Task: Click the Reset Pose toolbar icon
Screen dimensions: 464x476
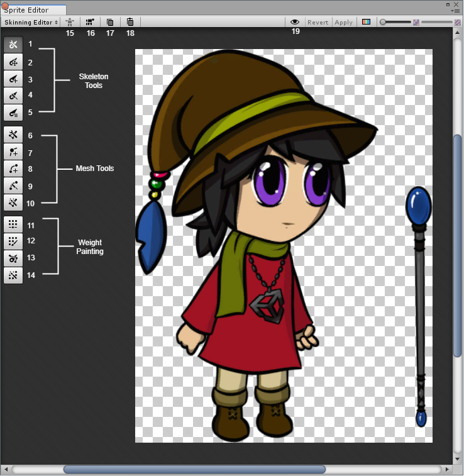Action: click(70, 22)
